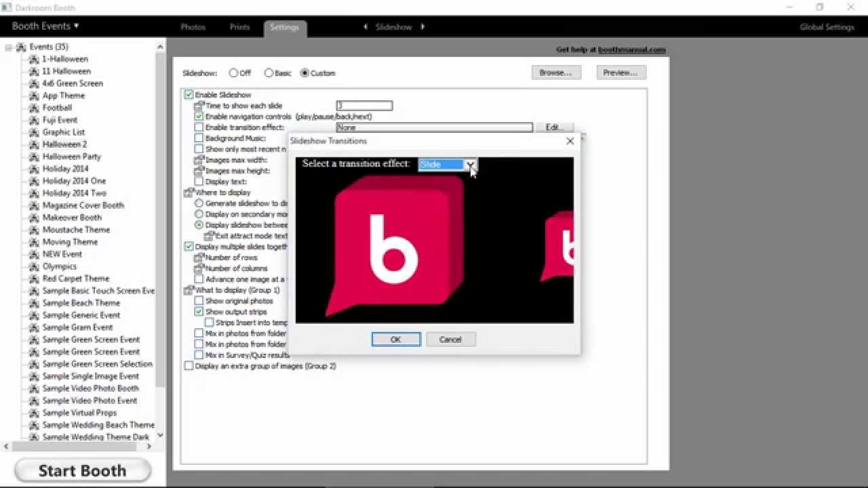868x488 pixels.
Task: Click OK in Slideshow Transitions dialog
Action: 396,340
